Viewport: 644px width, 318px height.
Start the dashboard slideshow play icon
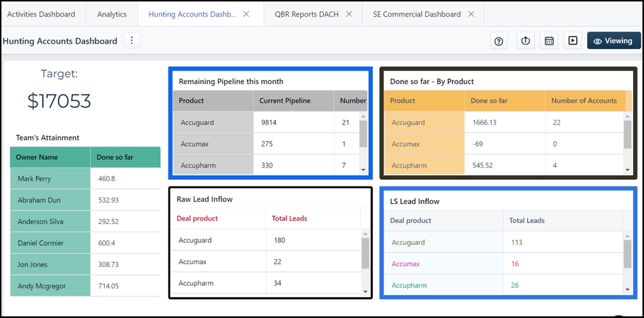point(572,41)
